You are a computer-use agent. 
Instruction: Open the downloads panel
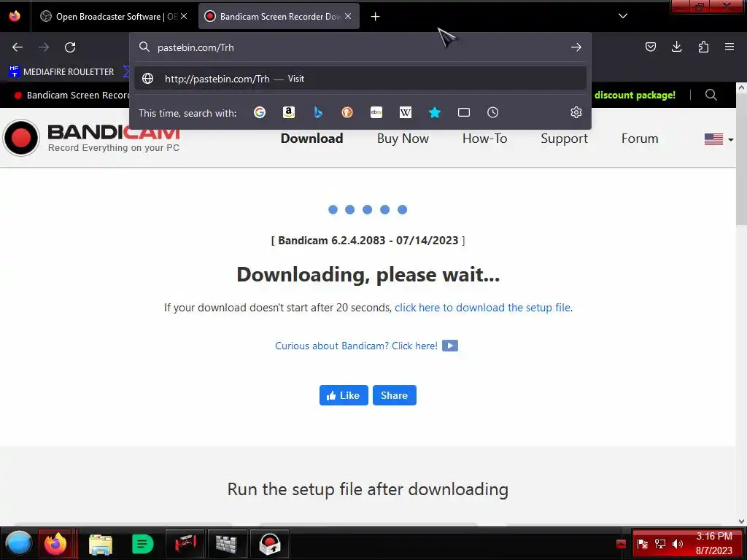coord(676,47)
